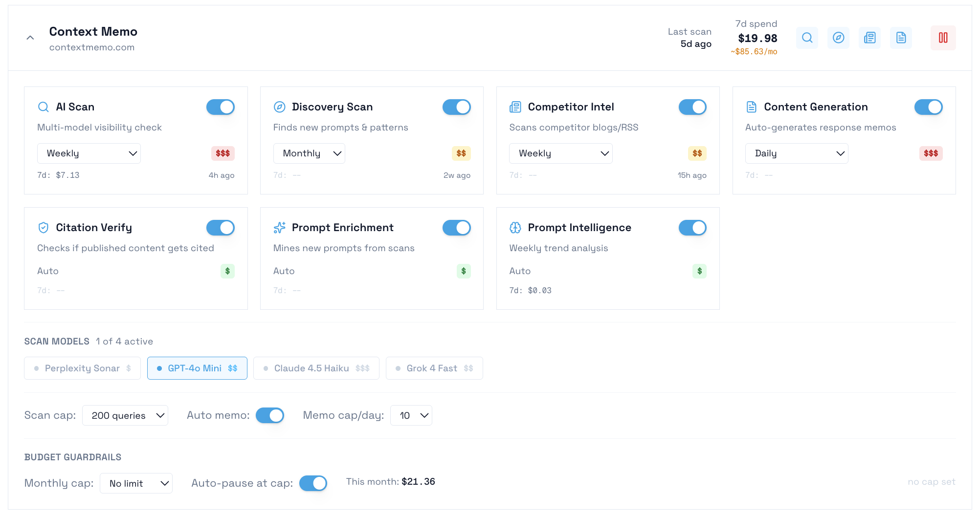The width and height of the screenshot is (980, 515).
Task: Collapse the Context Memo panel via the chevron
Action: [x=30, y=37]
